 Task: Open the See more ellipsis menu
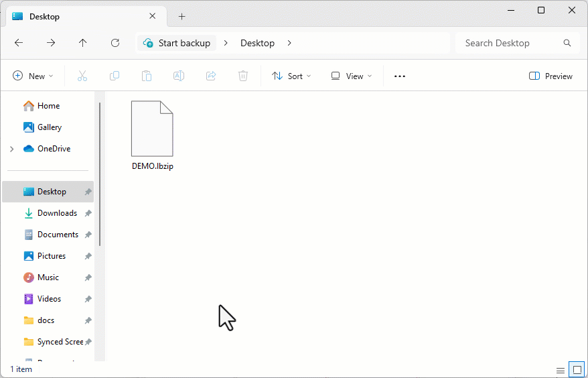tap(400, 76)
